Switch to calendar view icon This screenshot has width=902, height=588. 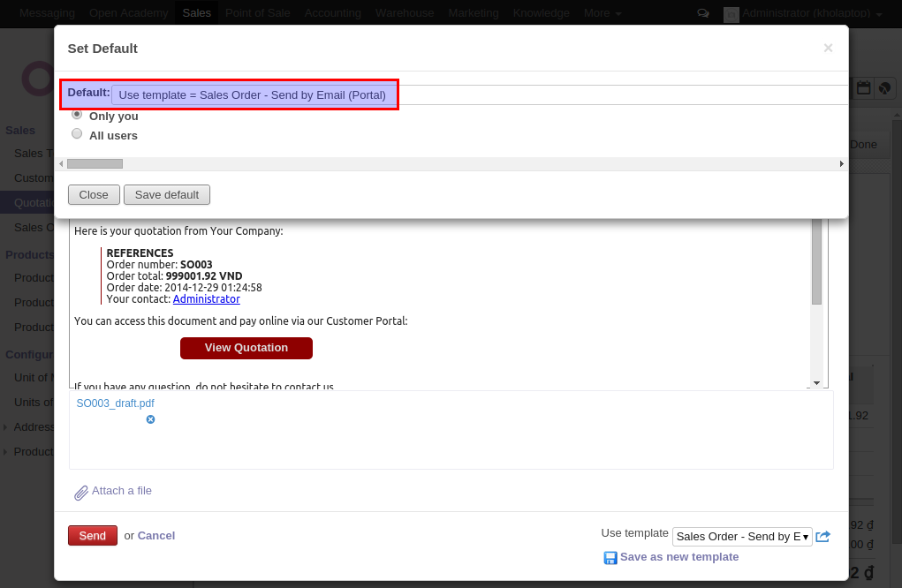coord(863,88)
